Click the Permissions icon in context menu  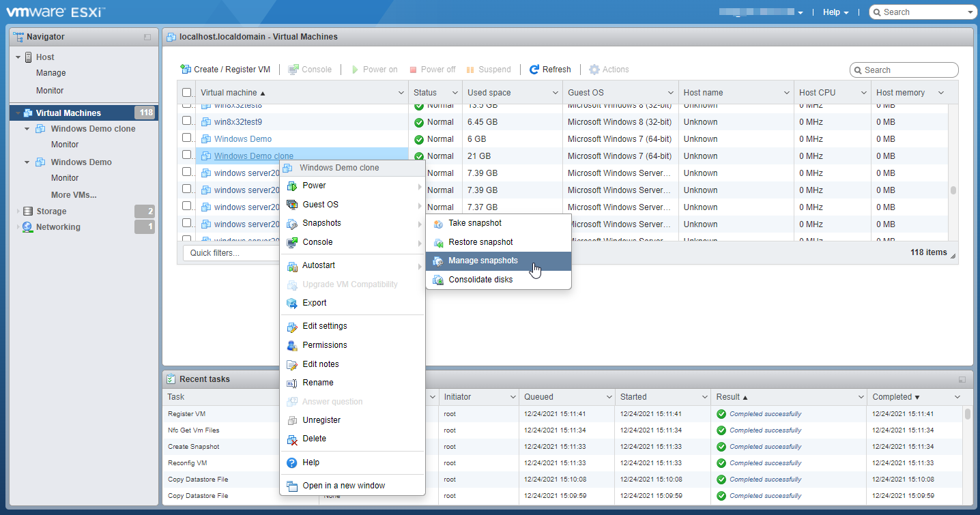click(x=292, y=345)
